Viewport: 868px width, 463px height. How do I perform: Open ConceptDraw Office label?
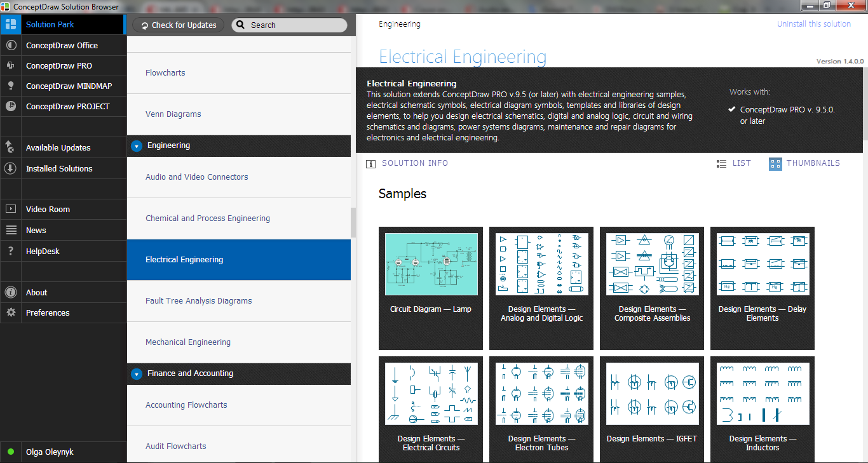click(x=62, y=46)
